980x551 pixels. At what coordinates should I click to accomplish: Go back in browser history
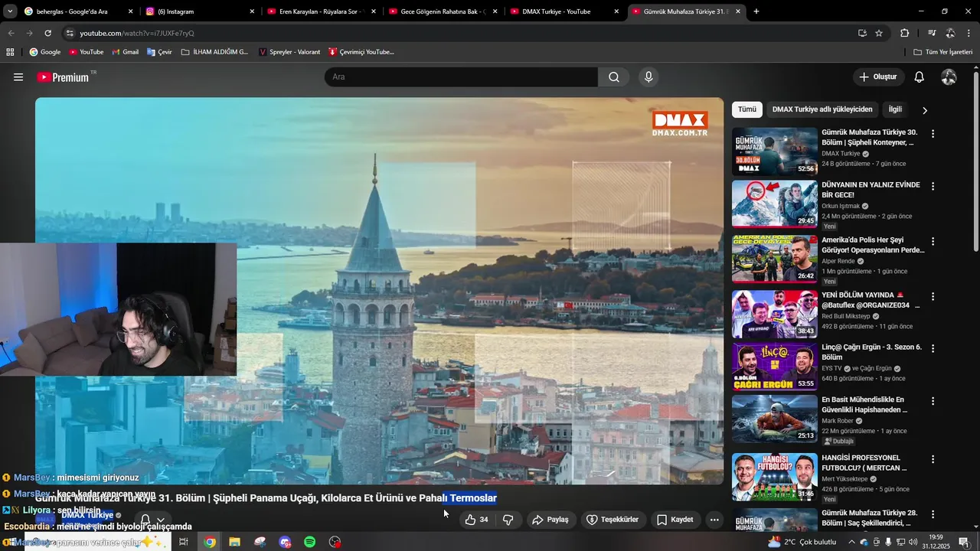(11, 33)
